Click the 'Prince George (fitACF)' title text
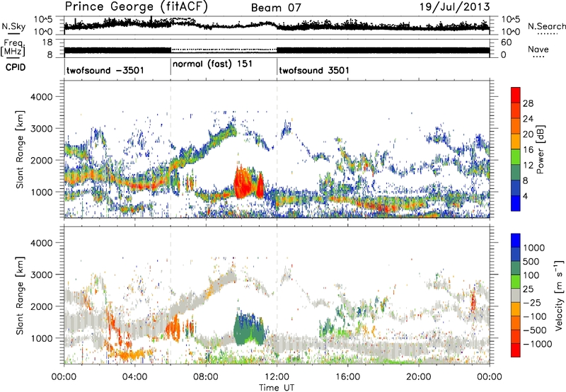 pos(136,6)
